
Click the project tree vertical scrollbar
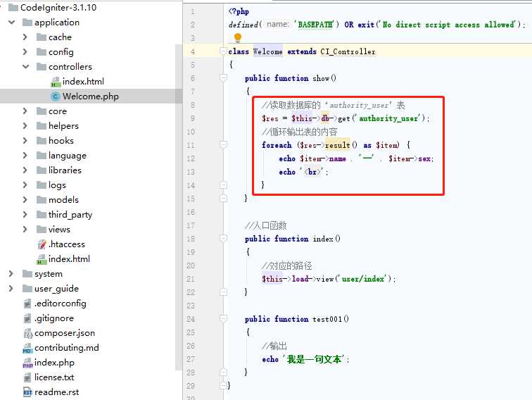pyautogui.click(x=179, y=207)
